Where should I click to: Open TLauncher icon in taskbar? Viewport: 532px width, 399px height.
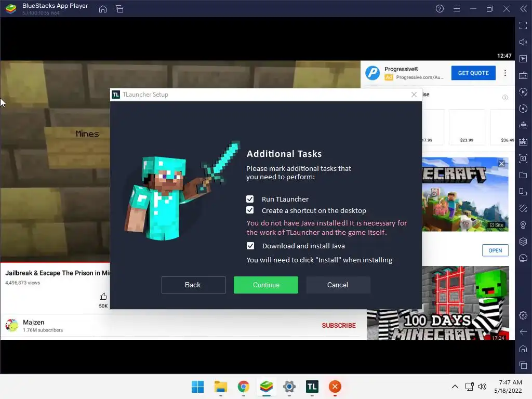click(x=312, y=387)
